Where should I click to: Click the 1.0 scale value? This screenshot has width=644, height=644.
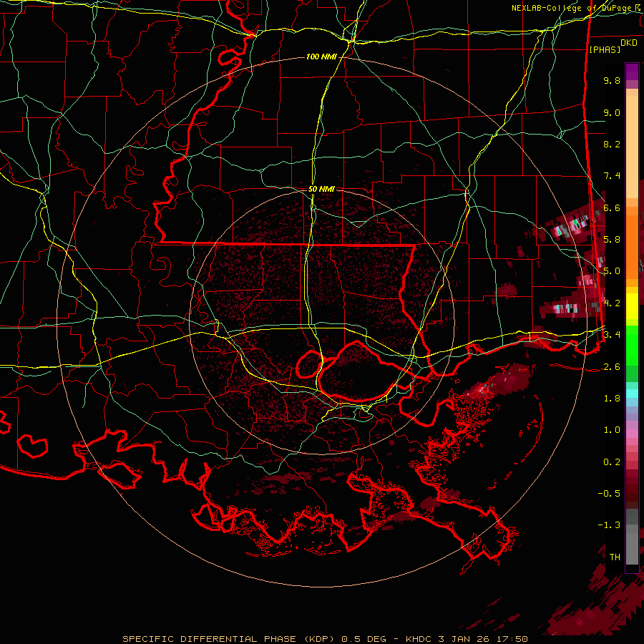point(612,430)
